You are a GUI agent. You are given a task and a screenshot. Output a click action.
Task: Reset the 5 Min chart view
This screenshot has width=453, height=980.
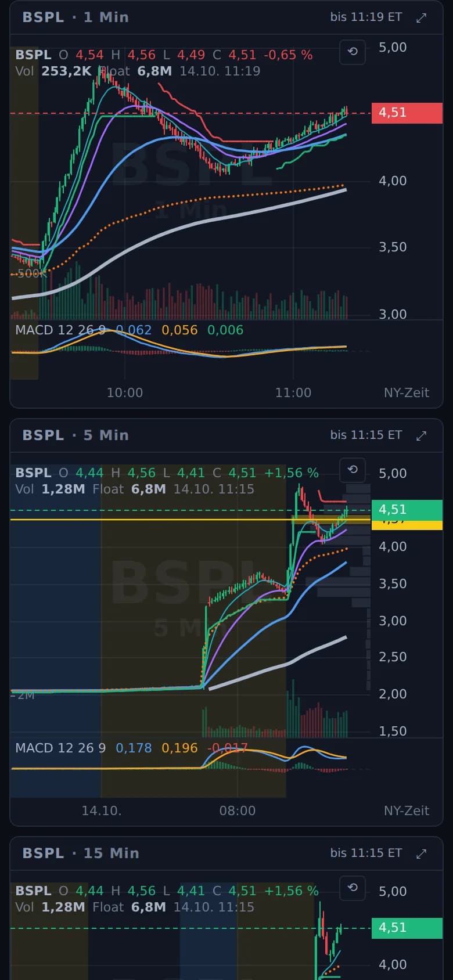click(353, 470)
